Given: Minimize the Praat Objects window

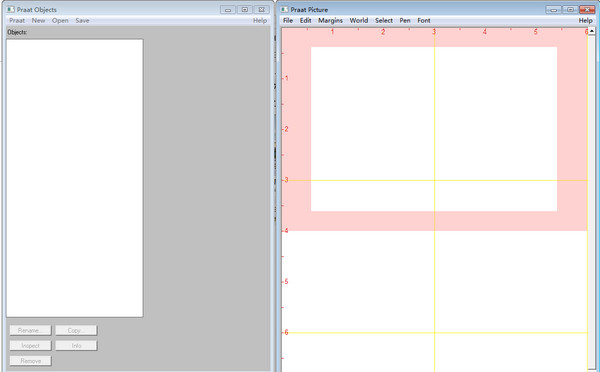Looking at the screenshot, I should coord(228,10).
